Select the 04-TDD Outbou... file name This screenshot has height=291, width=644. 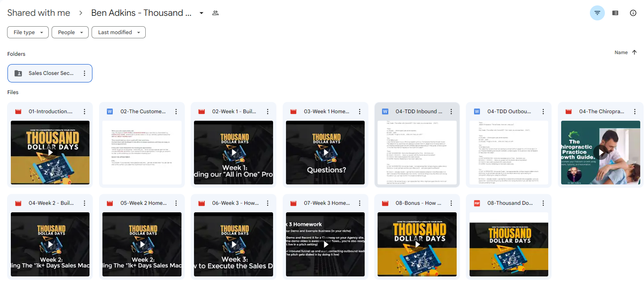[x=509, y=112]
